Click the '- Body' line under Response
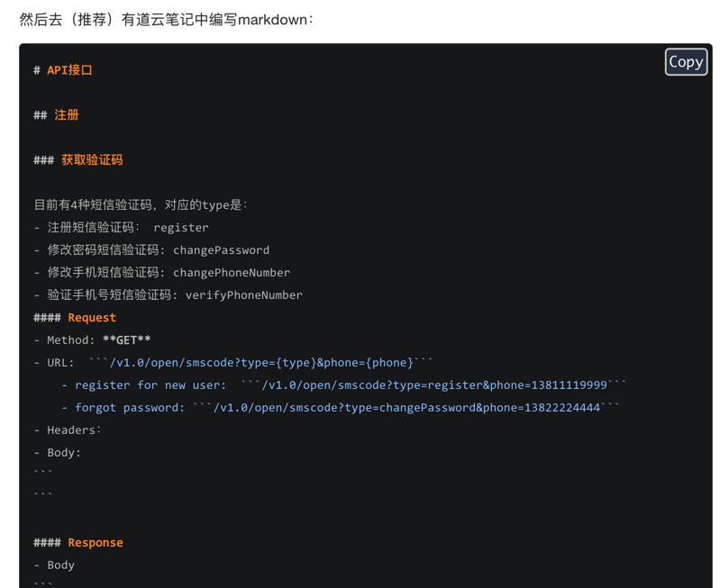 pyautogui.click(x=54, y=565)
